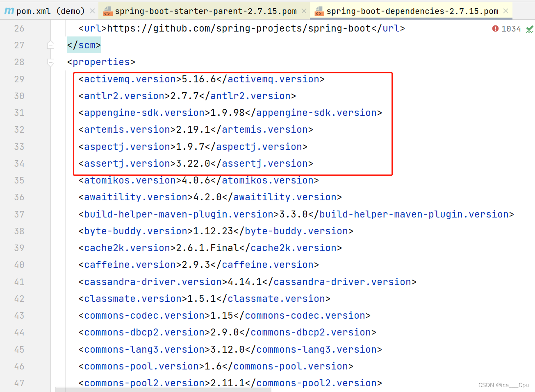
Task: Click the awaitility.version value 4.2.0
Action: (x=207, y=197)
